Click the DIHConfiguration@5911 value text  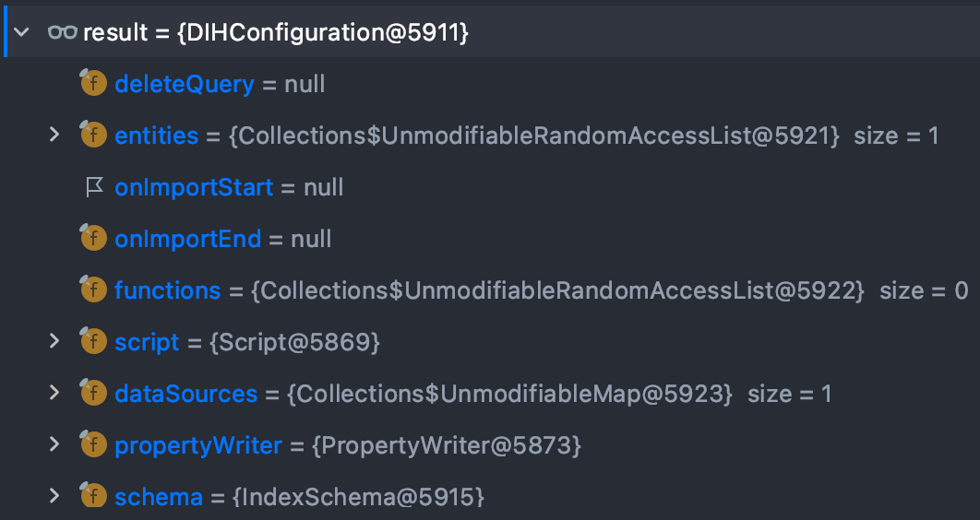(x=321, y=33)
